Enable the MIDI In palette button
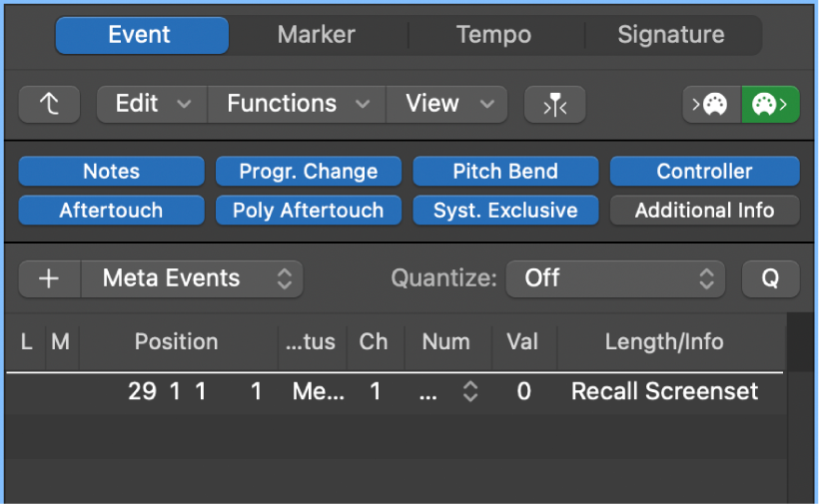Viewport: 821px width, 504px height. 712,104
